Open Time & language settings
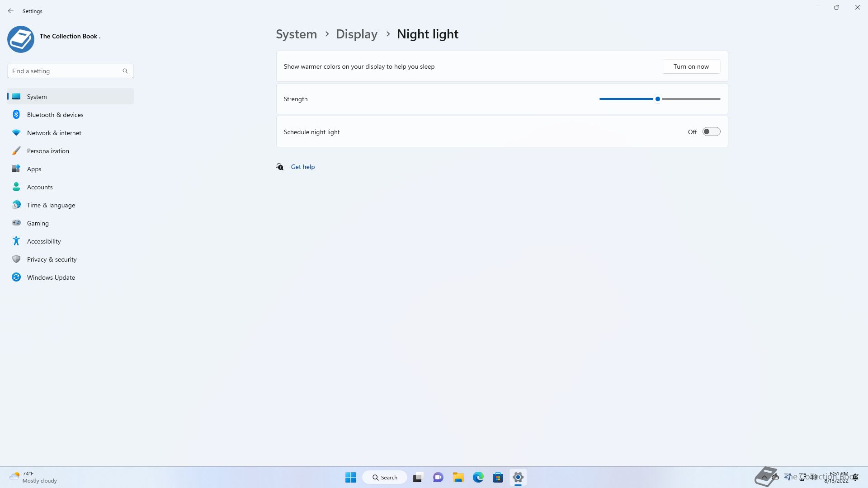This screenshot has height=488, width=868. [x=51, y=205]
